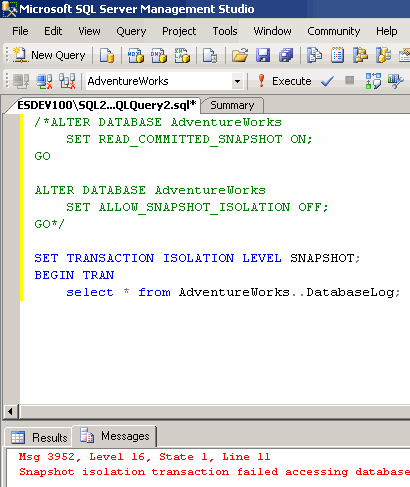The width and height of the screenshot is (410, 487).
Task: Click the 'SET ALLOW_SNAPSHOT_ISOLATION OFF' comment line
Action: tap(197, 207)
